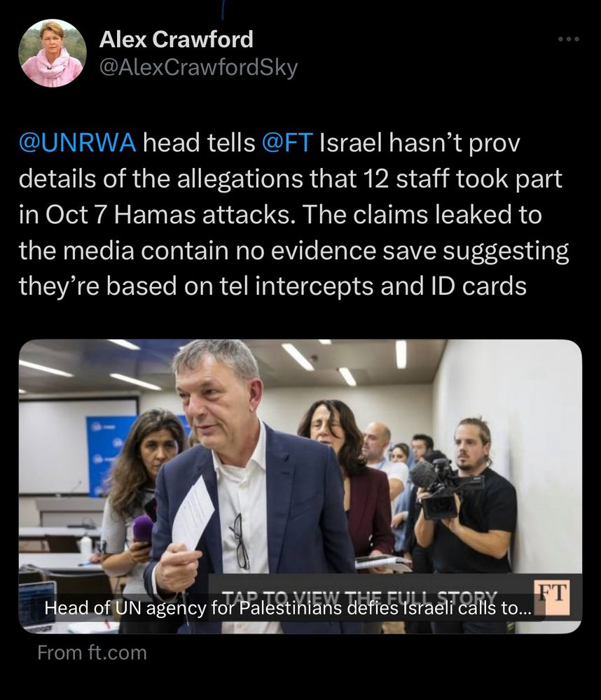Tap the 'TAP TO VIEW THE FULL STORY' banner
Image resolution: width=601 pixels, height=700 pixels.
click(360, 596)
